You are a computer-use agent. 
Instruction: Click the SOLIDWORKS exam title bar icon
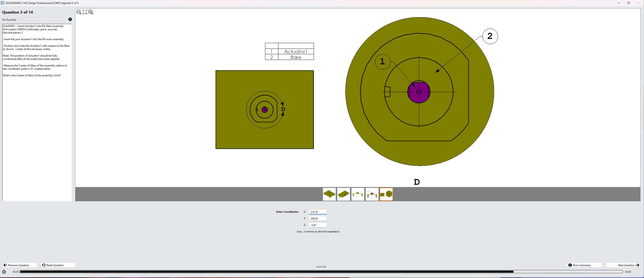(2, 3)
